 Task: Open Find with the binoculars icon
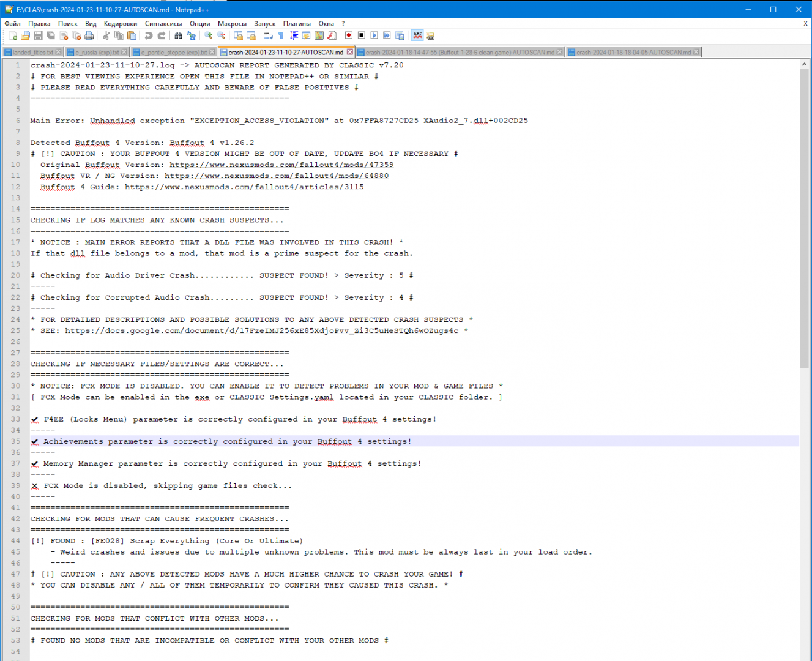tap(178, 36)
